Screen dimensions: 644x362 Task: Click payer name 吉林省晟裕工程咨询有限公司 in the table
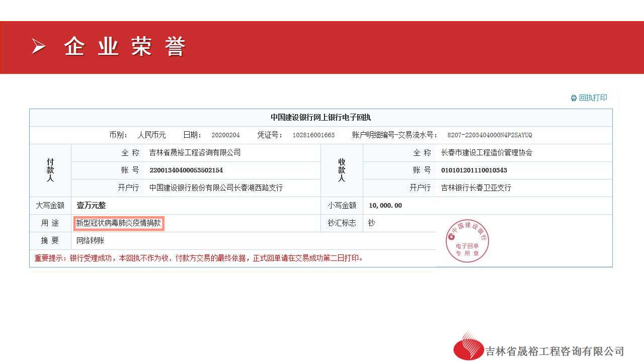coord(195,153)
